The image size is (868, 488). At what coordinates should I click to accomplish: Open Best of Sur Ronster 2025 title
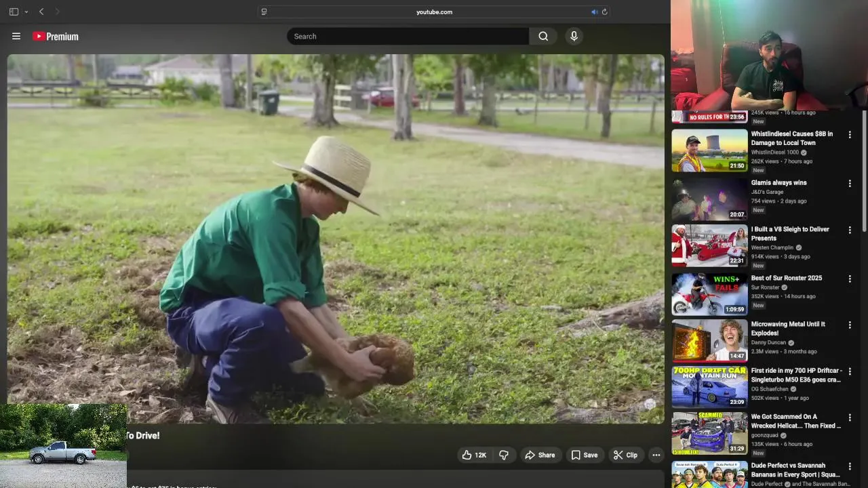(786, 278)
